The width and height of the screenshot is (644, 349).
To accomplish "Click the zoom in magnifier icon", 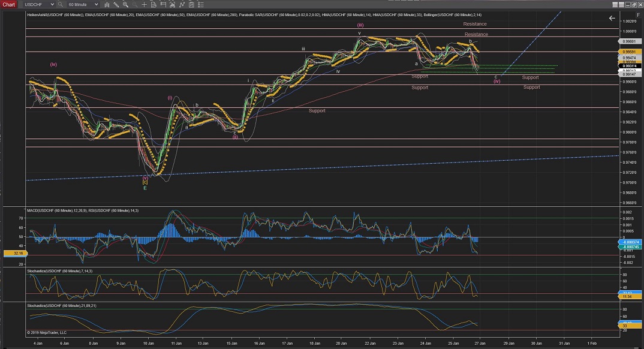I will click(x=125, y=4).
